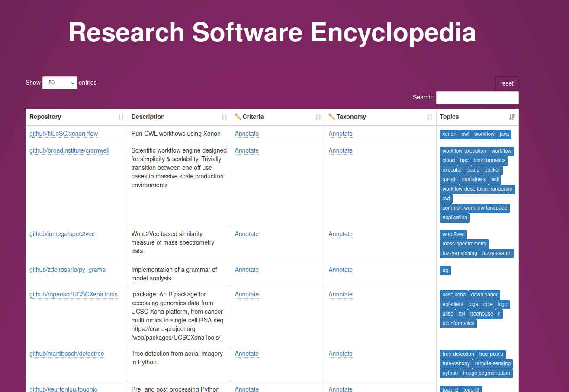
Task: Annotate Taxonomy for spec2vec row
Action: (x=341, y=234)
